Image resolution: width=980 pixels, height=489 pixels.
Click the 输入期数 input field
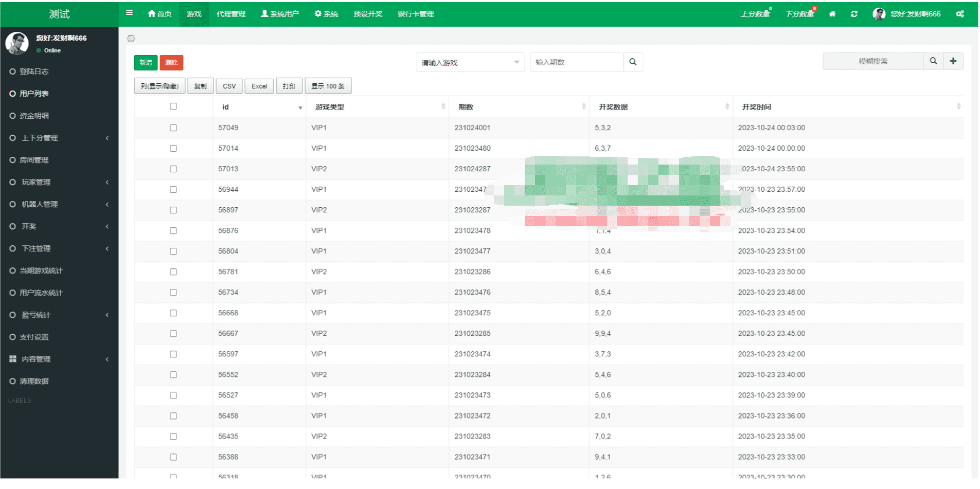click(577, 62)
